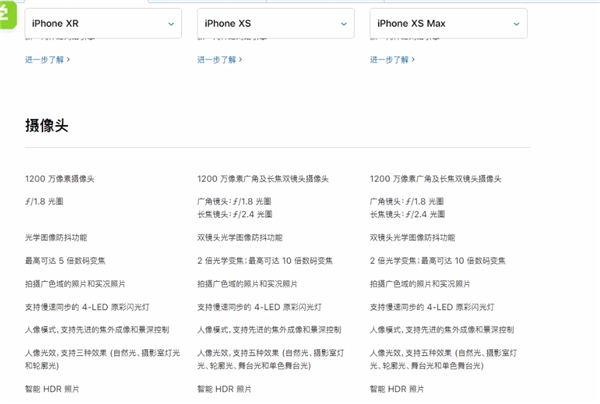600x404 pixels.
Task: Select the 摄像头 section heading
Action: 47,125
